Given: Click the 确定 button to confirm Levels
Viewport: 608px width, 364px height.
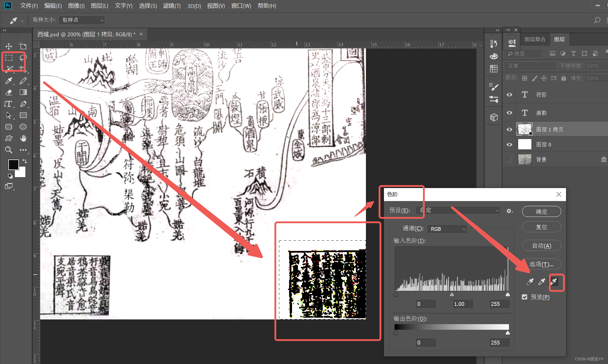Looking at the screenshot, I should coord(541,211).
